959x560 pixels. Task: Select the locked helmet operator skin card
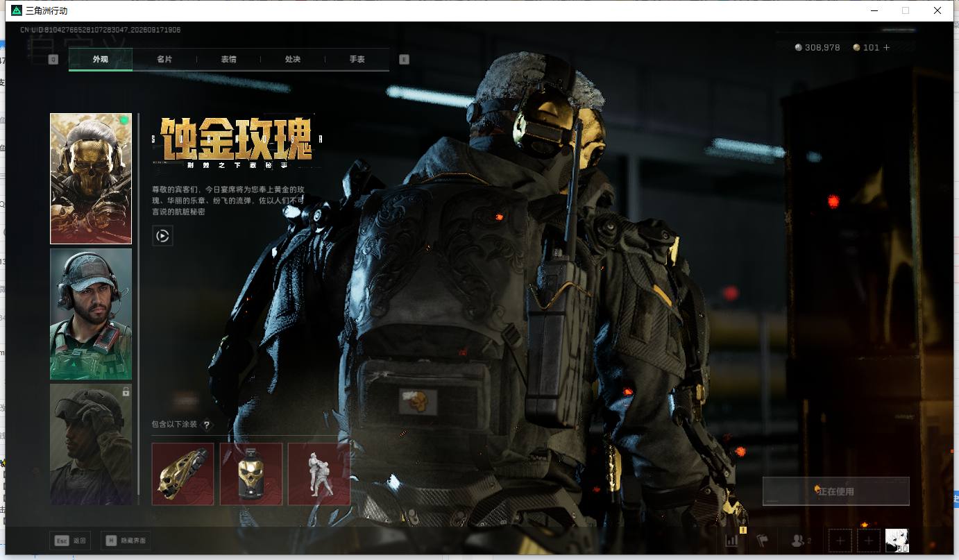(91, 444)
